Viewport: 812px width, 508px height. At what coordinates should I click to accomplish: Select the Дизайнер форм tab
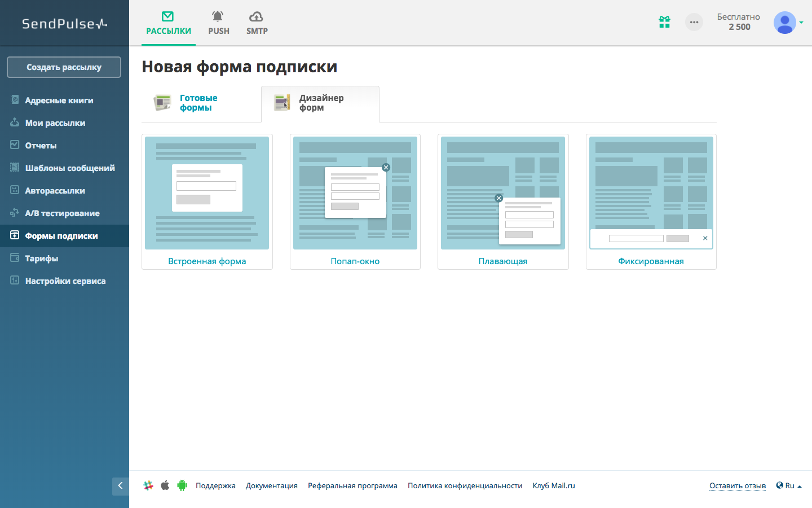321,103
